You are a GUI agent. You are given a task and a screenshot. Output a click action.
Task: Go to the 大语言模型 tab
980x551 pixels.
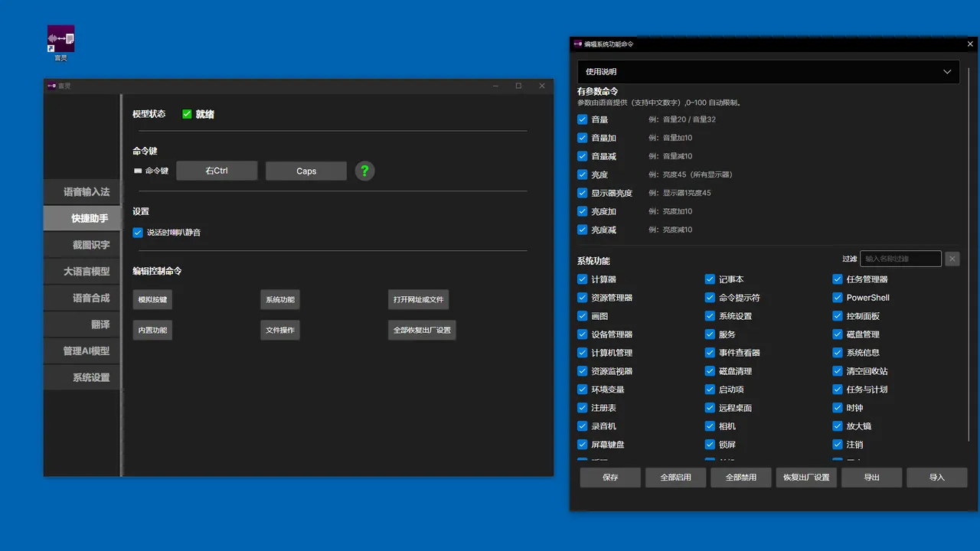click(x=82, y=271)
